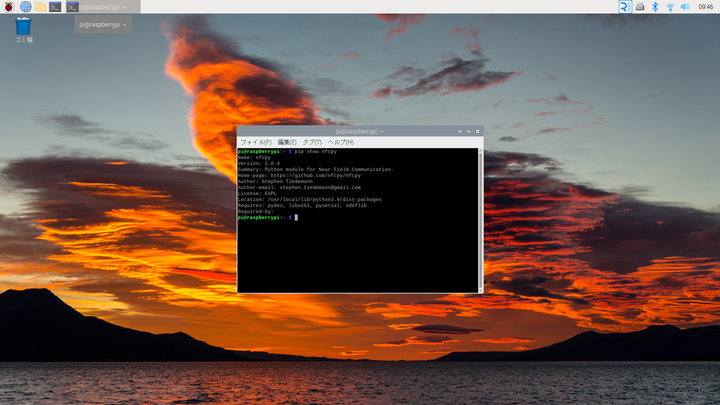Viewport: 720px width, 405px height.
Task: Open the ゴミ箱 trash icon on desktop
Action: pos(23,26)
